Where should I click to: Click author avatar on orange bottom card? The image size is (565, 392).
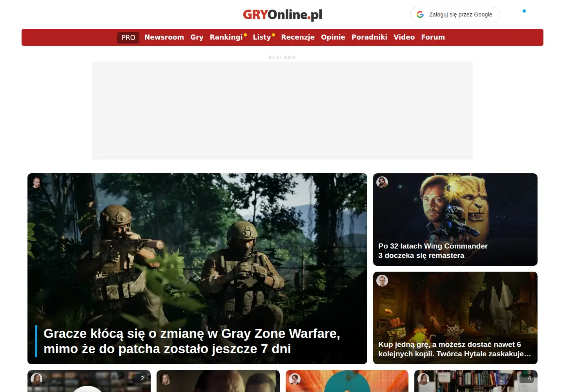(295, 379)
